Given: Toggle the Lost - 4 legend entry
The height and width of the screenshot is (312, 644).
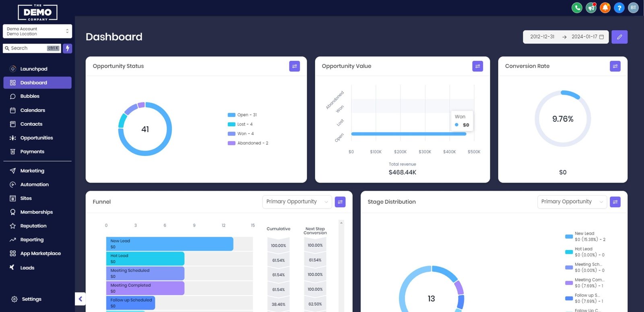Looking at the screenshot, I should [x=240, y=124].
